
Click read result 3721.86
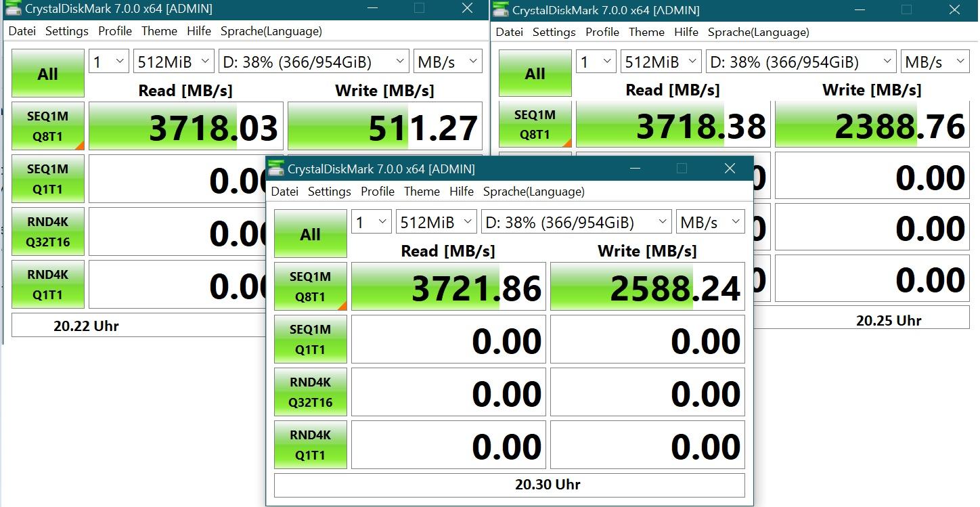449,286
